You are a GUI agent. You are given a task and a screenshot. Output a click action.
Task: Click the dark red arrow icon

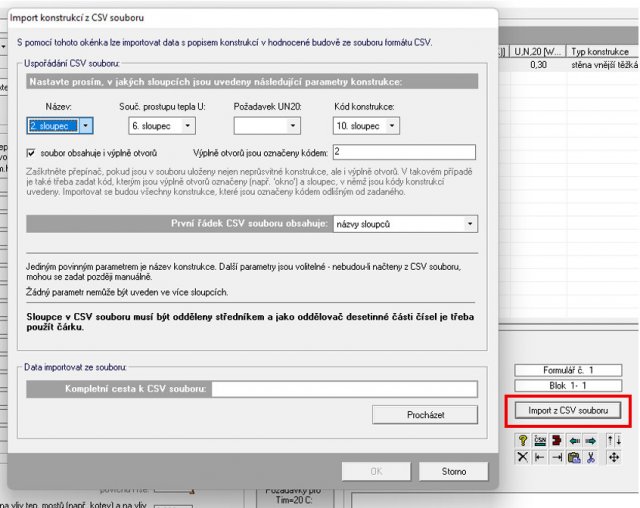556,440
